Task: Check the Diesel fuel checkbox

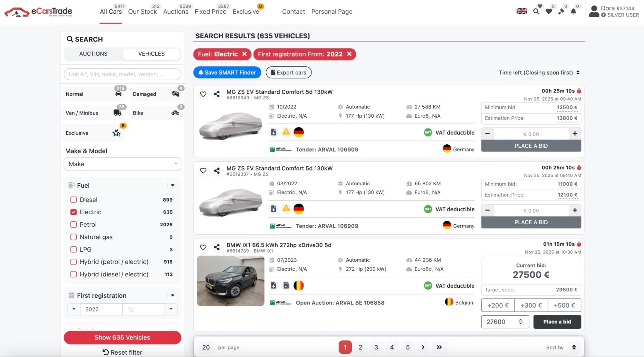Action: [x=73, y=200]
